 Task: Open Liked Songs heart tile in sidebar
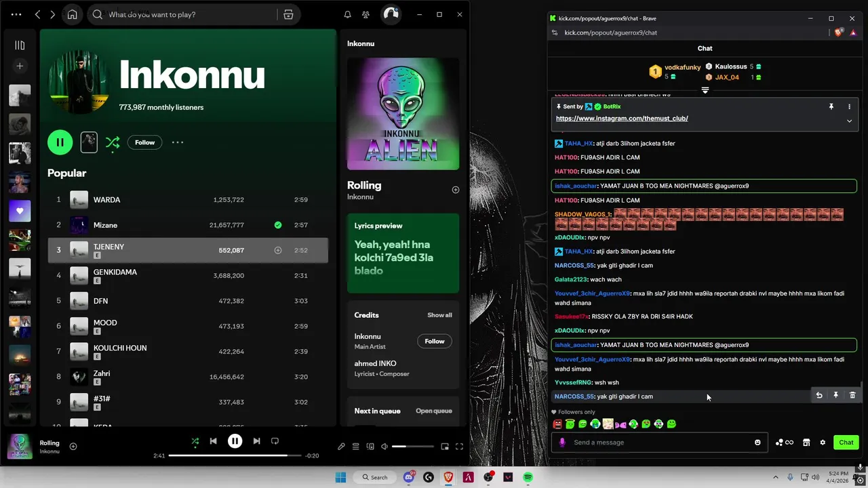pyautogui.click(x=20, y=211)
